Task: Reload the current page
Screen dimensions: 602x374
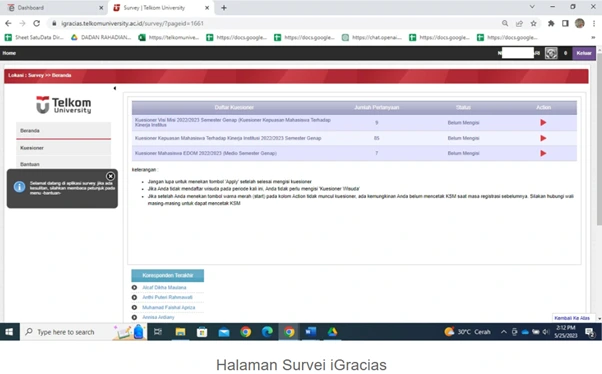Action: [x=36, y=23]
